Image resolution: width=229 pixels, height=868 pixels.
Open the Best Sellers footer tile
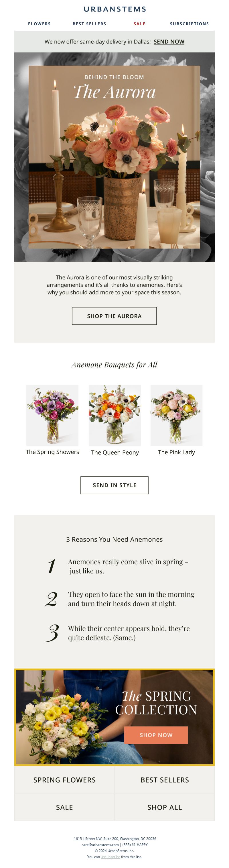point(165,780)
